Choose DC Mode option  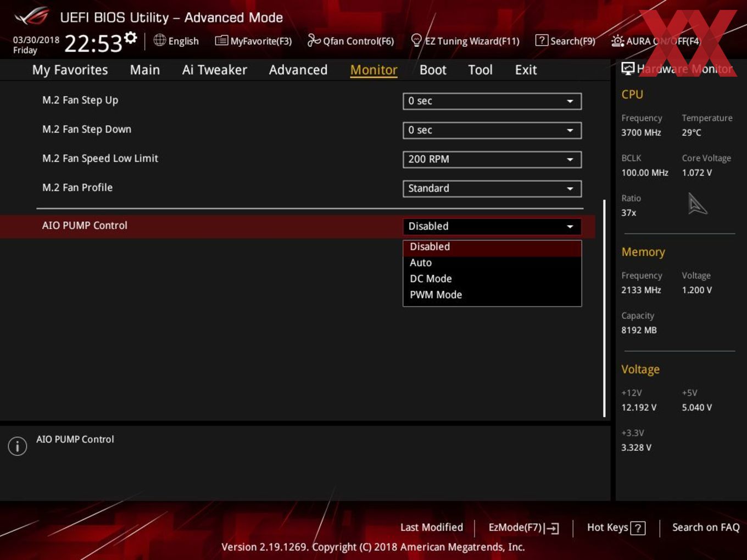pyautogui.click(x=492, y=279)
